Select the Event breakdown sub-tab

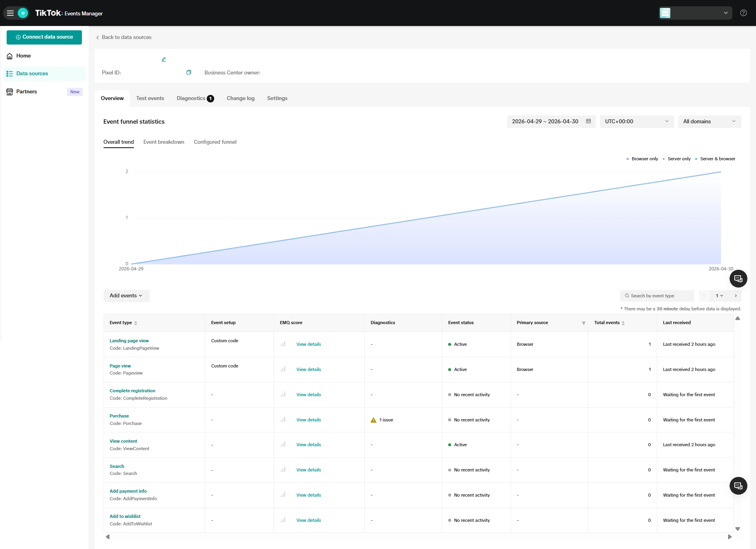[164, 142]
